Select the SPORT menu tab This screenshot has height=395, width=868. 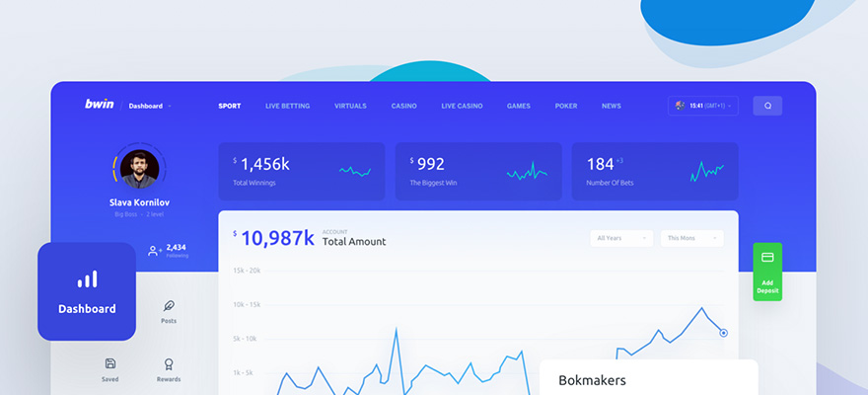(229, 106)
